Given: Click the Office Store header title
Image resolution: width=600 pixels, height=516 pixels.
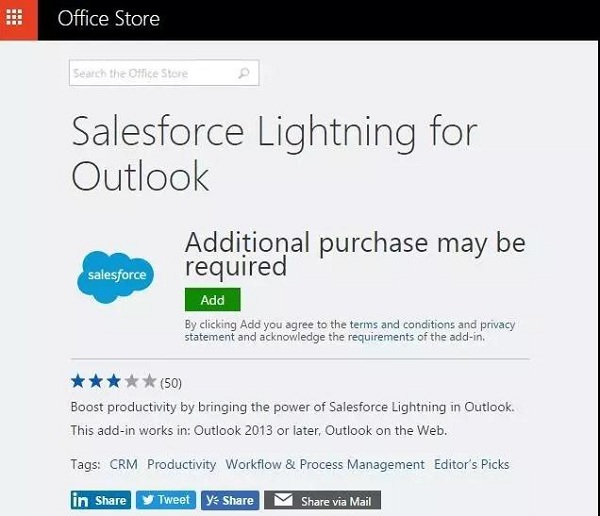Looking at the screenshot, I should tap(109, 19).
